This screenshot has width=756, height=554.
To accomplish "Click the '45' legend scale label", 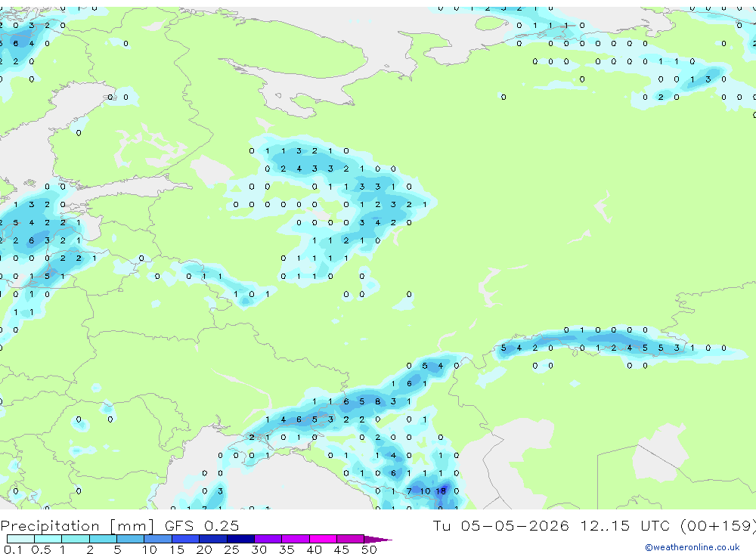I will pyautogui.click(x=342, y=549).
